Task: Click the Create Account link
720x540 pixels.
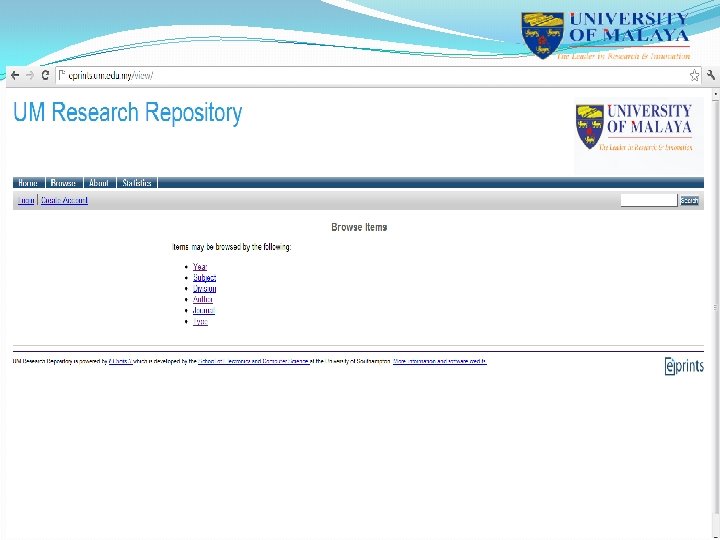Action: click(x=64, y=201)
